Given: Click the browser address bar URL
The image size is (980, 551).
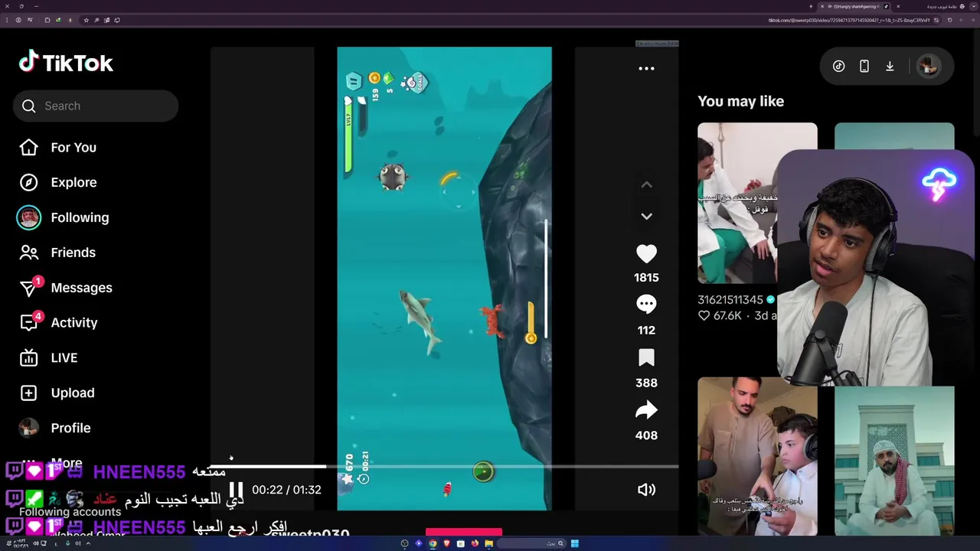Looking at the screenshot, I should (848, 20).
